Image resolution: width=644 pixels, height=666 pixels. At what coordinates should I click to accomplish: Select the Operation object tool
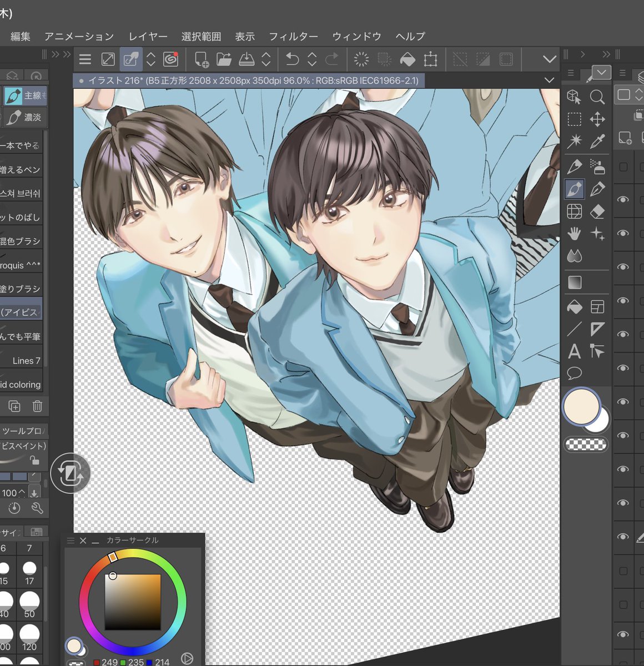[574, 97]
